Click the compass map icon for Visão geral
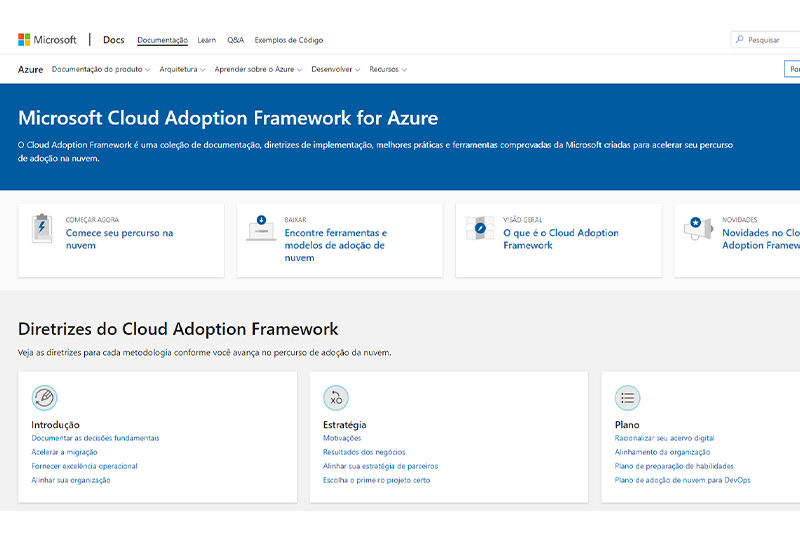Viewport: 800px width, 533px height. 480,228
